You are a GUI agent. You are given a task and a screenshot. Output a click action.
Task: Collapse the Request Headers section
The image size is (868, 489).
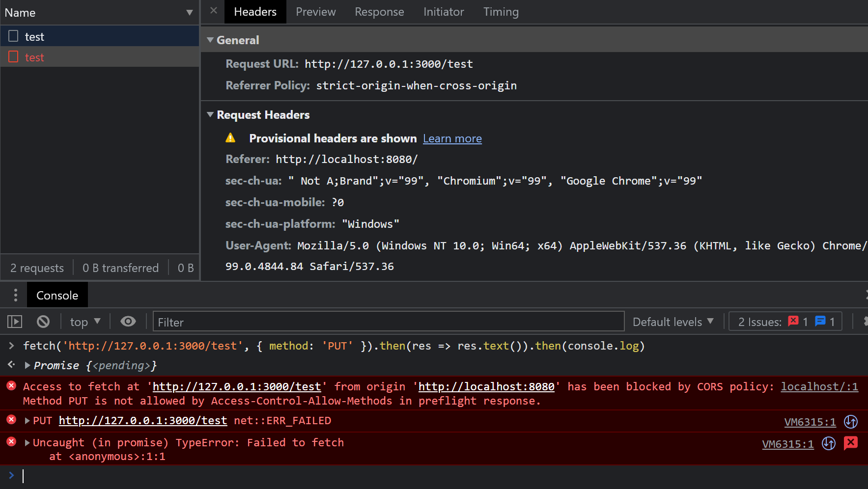(210, 115)
